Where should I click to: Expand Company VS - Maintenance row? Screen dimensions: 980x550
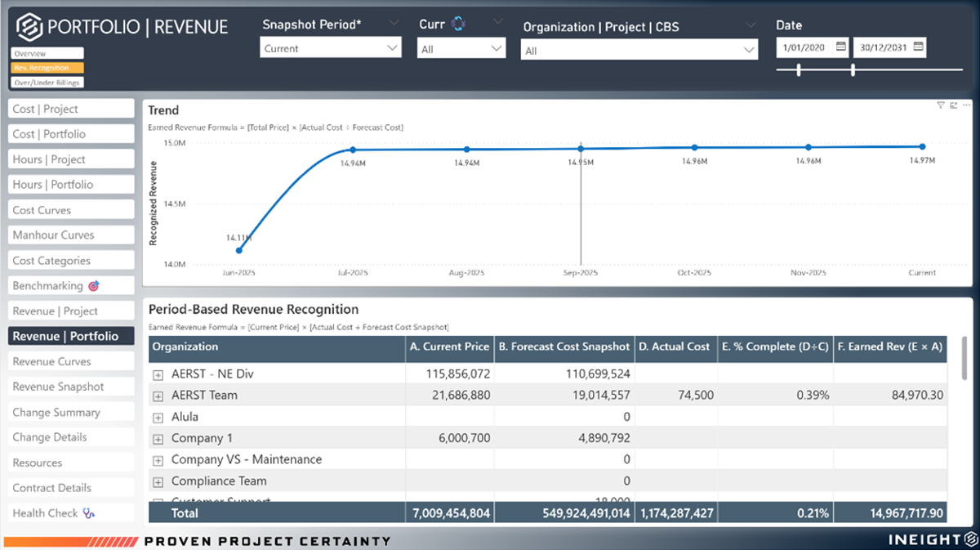pos(158,460)
